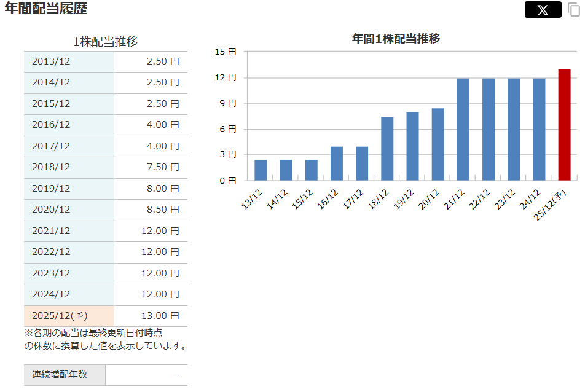
Task: Click the 2021/12 row label
Action: click(51, 231)
